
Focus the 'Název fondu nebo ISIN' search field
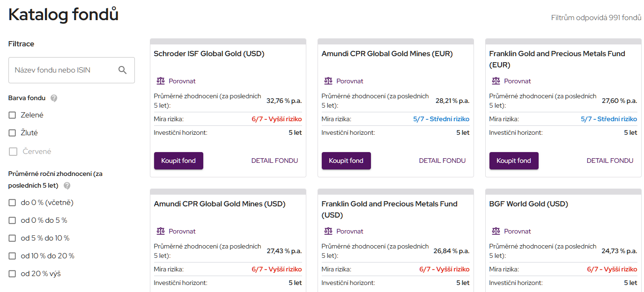click(72, 70)
